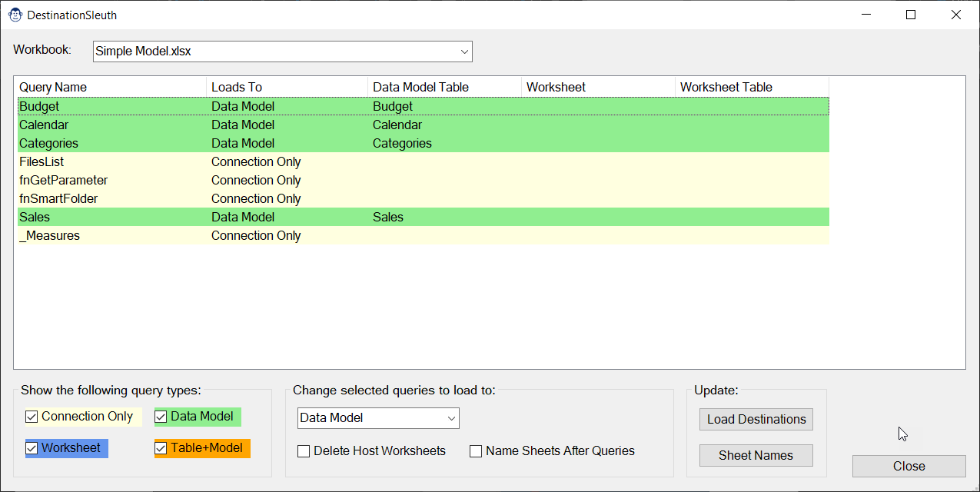Image resolution: width=980 pixels, height=492 pixels.
Task: Minimize the DestinationSleuth window
Action: 866,15
